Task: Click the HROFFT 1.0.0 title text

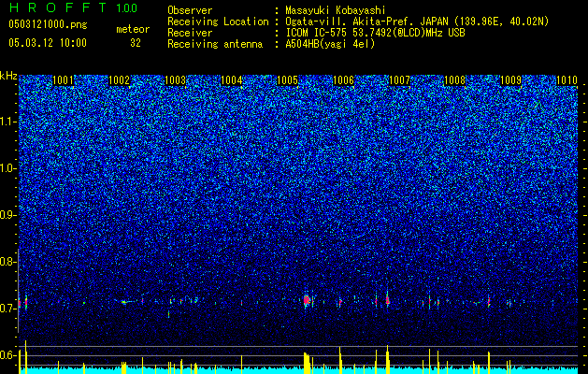Action: (x=73, y=7)
